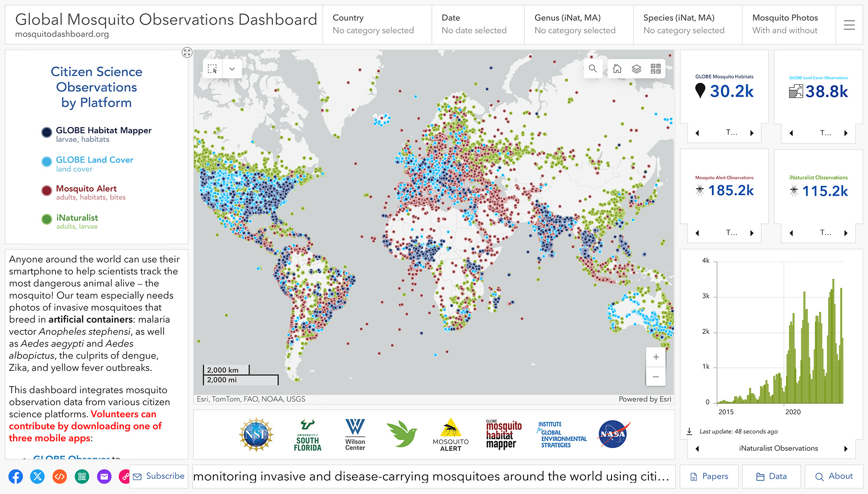The width and height of the screenshot is (868, 494).
Task: Open the About tab
Action: tap(834, 476)
